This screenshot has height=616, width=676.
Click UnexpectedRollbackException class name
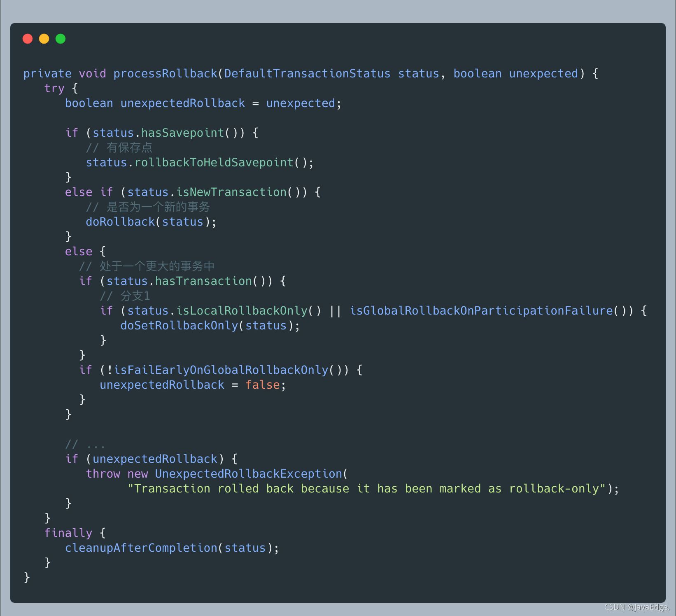(248, 474)
